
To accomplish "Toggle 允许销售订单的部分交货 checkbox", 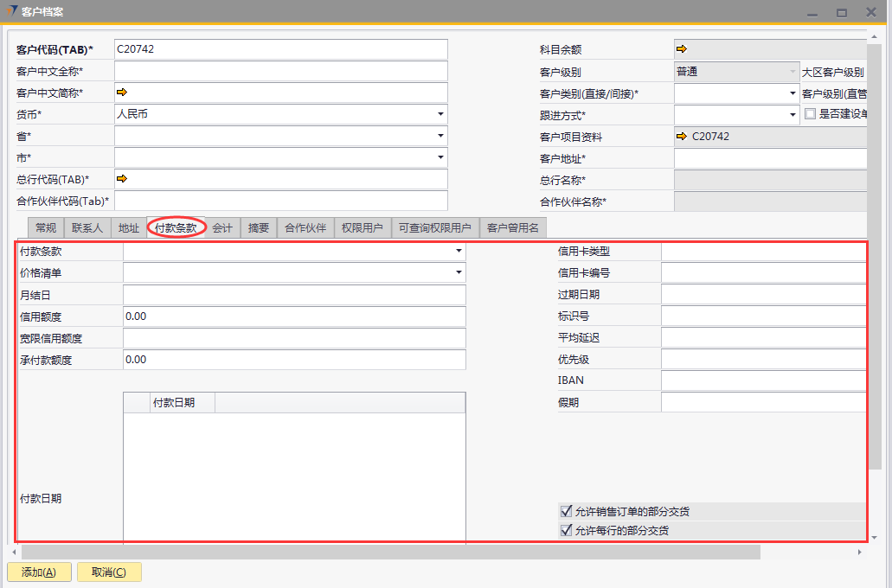I will coord(567,512).
